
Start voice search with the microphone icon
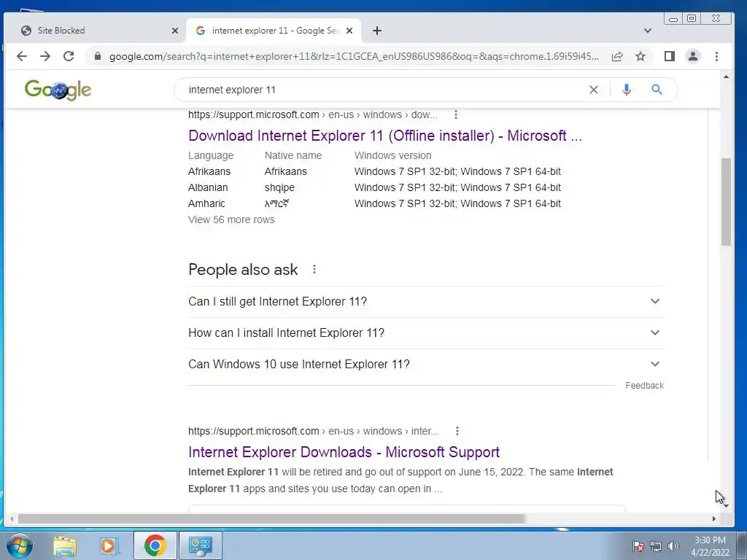(x=627, y=90)
